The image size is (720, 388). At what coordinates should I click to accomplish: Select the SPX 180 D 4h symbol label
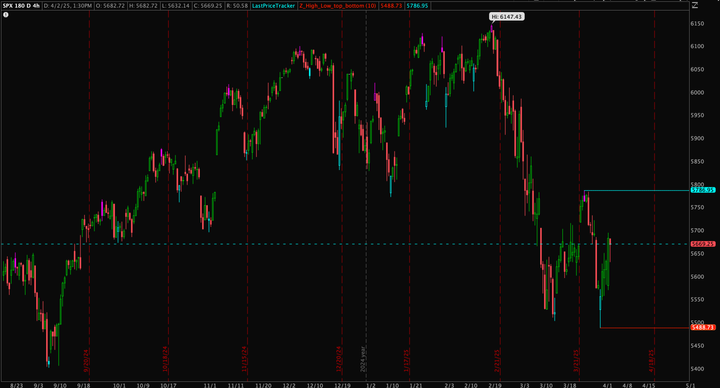(21, 6)
